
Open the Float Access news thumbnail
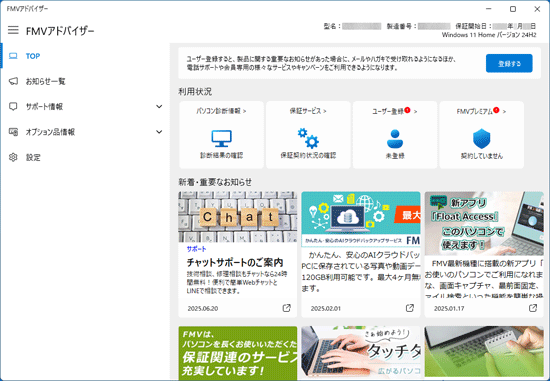pyautogui.click(x=484, y=223)
